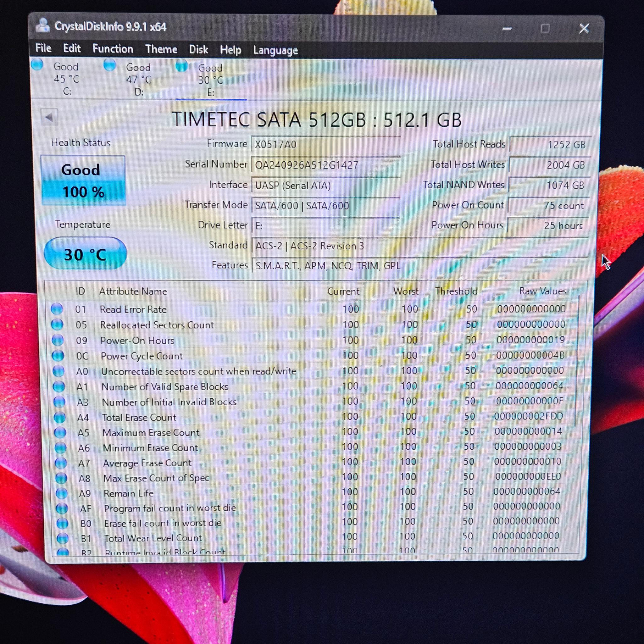Click status icon of Uncorrectable sectors count row
Viewport: 644px width, 644px height.
[x=59, y=371]
